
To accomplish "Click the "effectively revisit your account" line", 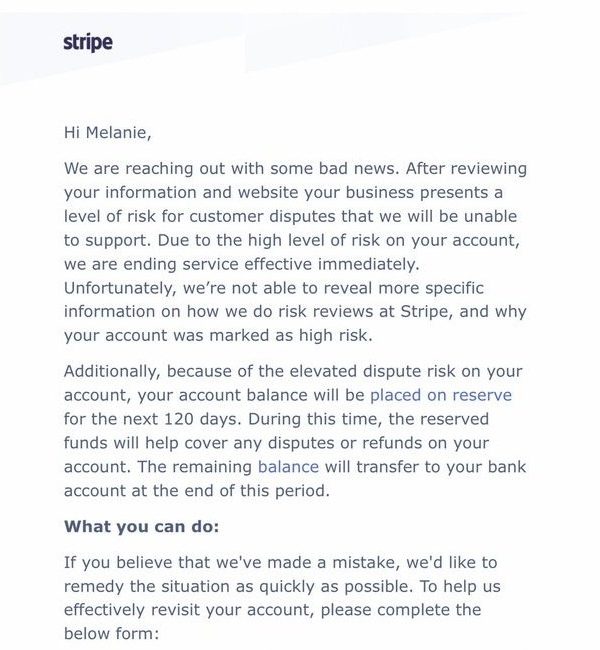I will (x=272, y=609).
